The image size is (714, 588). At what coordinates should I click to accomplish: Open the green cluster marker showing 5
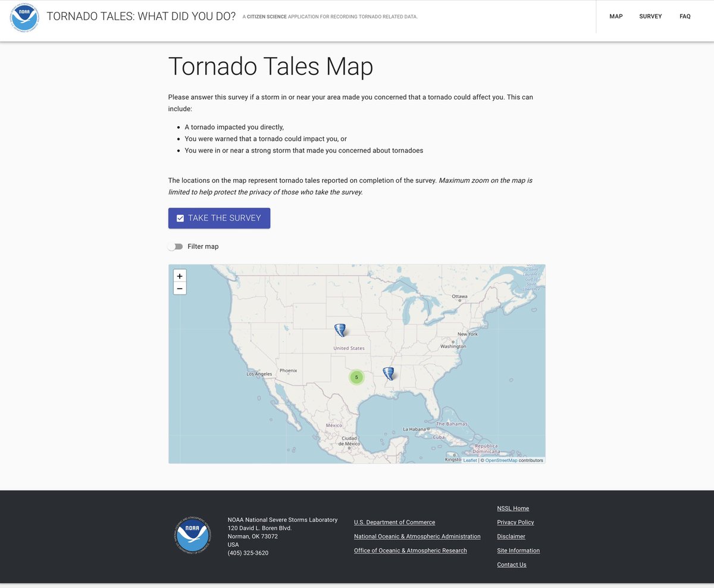(356, 377)
